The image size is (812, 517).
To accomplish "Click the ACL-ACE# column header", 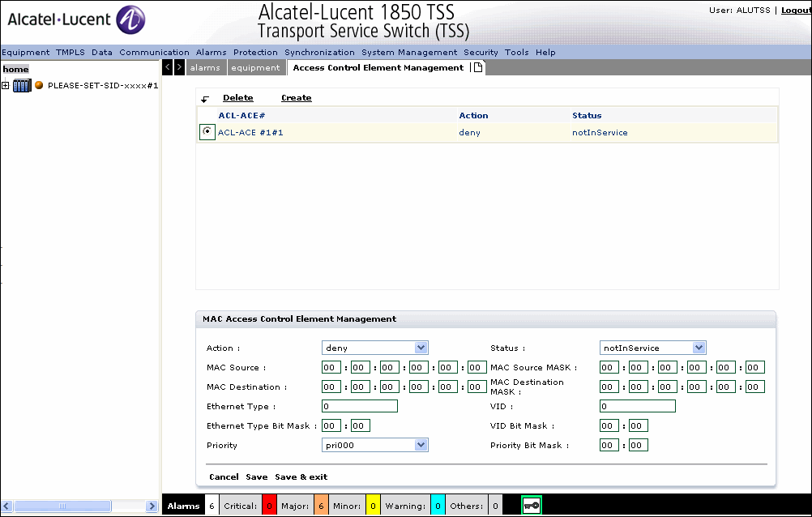I will (241, 116).
